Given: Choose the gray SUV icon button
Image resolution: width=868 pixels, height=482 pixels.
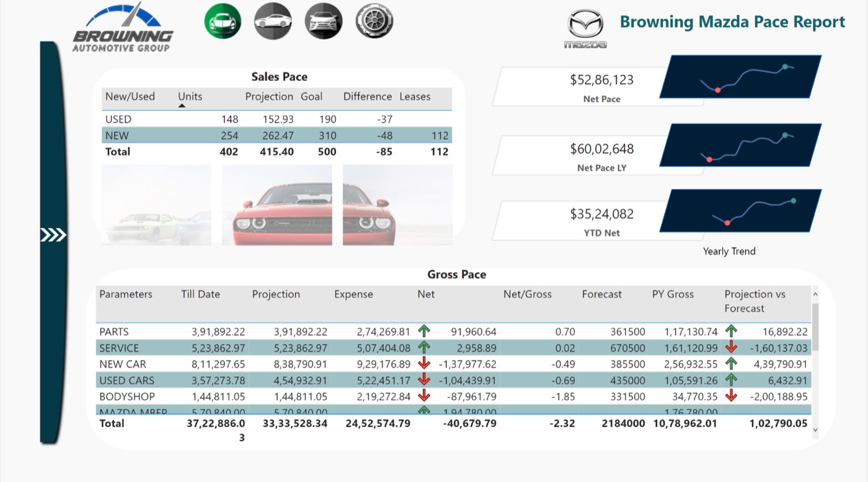Looking at the screenshot, I should point(323,21).
